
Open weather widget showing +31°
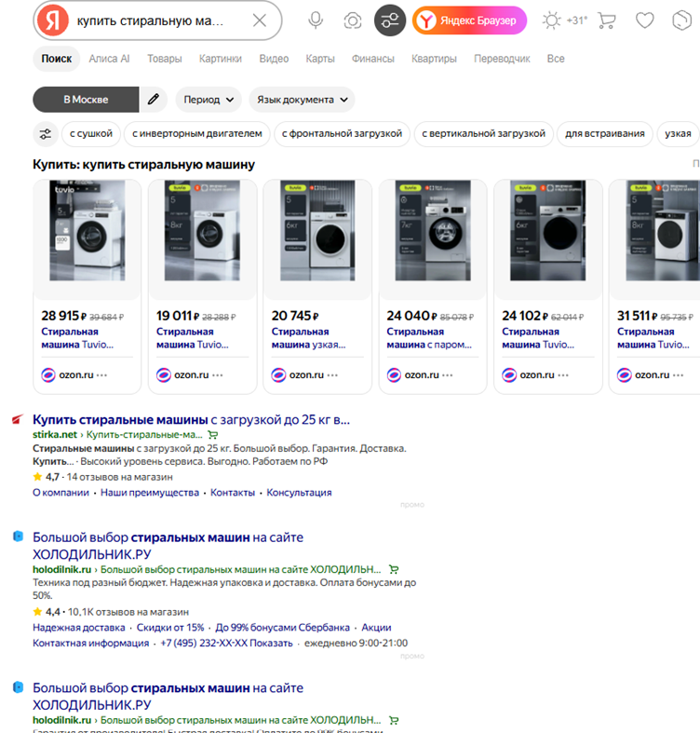564,20
